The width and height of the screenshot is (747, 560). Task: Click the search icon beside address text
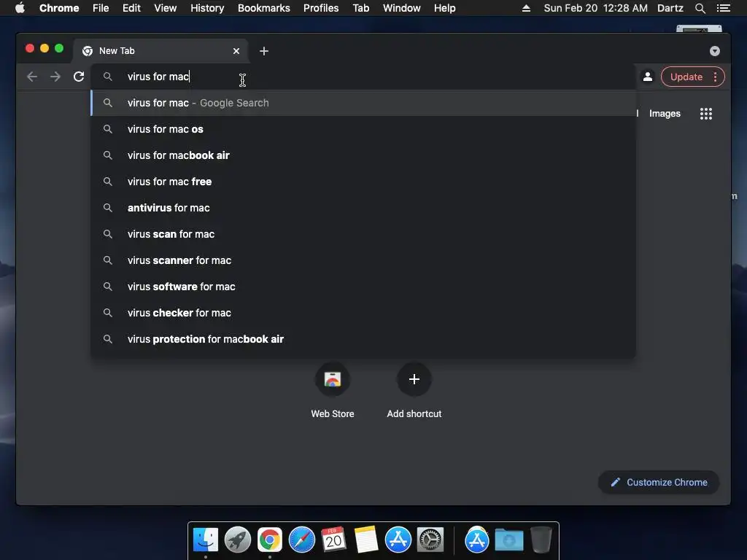point(108,77)
